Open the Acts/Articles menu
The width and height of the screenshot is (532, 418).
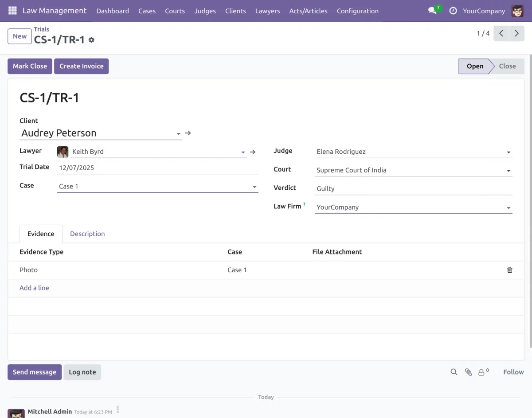[308, 11]
